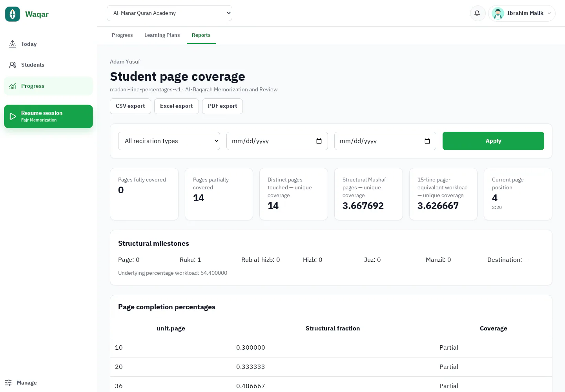The image size is (565, 392).
Task: Open the Students sidebar icon
Action: [13, 65]
